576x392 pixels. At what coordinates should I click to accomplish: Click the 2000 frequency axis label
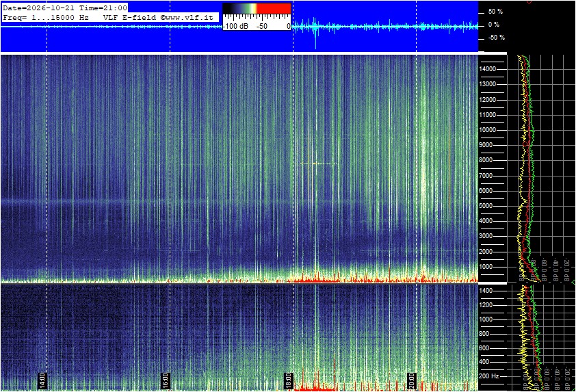[486, 252]
